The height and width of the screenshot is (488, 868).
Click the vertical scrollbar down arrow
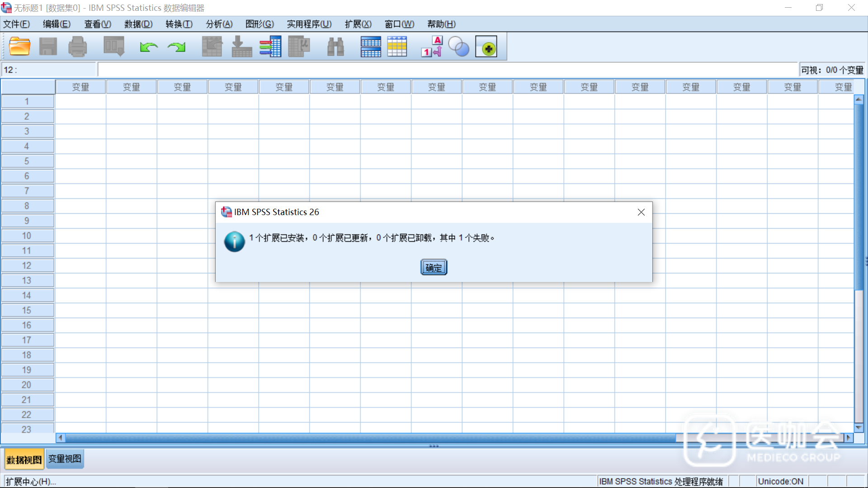click(859, 427)
